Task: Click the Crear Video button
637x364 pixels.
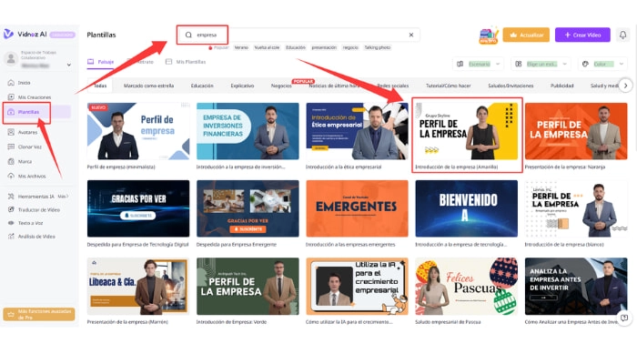Action: (x=582, y=35)
